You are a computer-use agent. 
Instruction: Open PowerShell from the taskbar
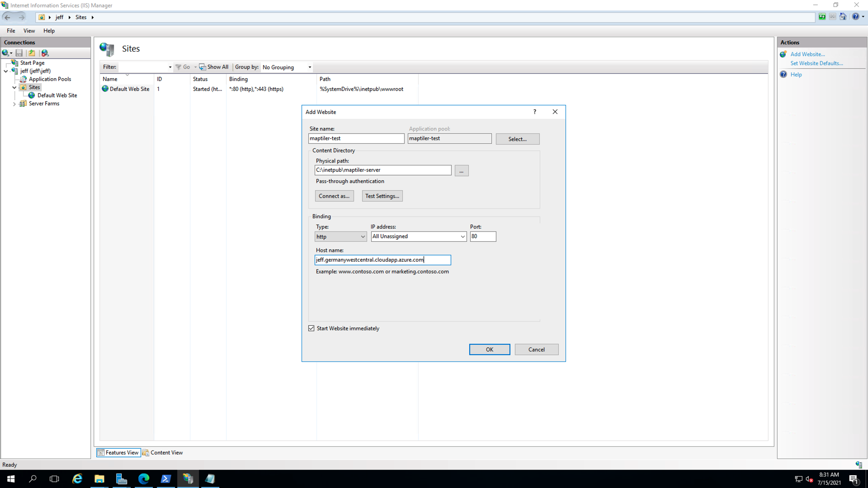(x=165, y=479)
